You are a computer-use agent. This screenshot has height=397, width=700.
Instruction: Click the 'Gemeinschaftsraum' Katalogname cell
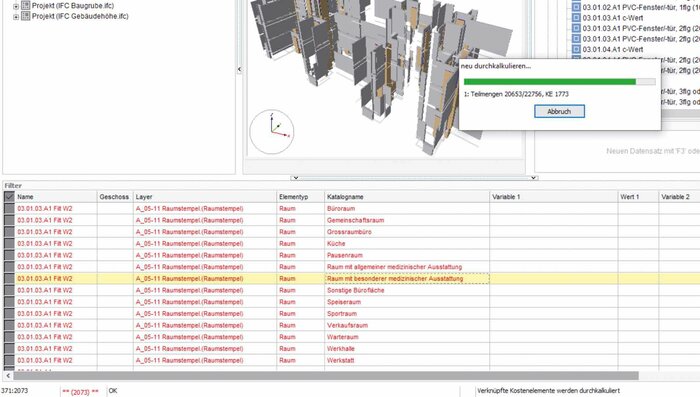point(407,220)
